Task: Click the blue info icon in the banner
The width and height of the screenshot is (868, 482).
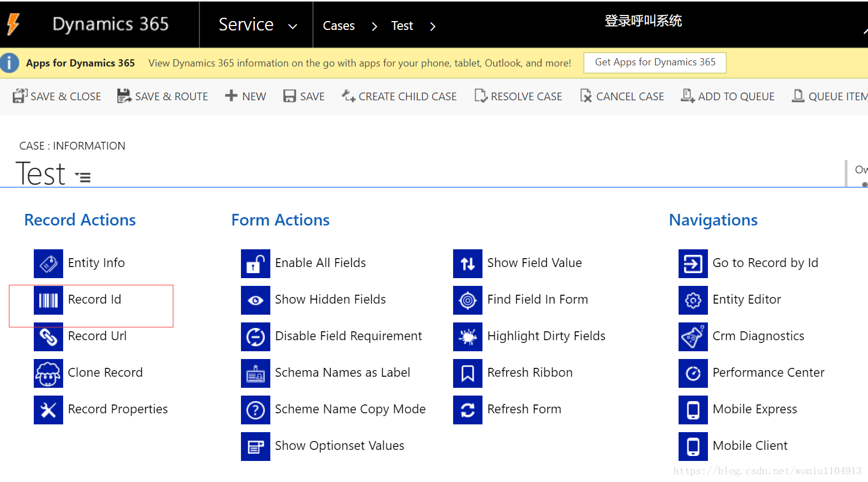Action: 9,63
